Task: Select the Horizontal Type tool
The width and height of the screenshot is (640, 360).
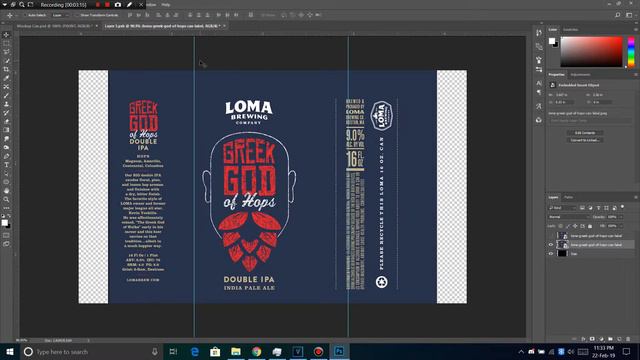Action: pyautogui.click(x=6, y=164)
